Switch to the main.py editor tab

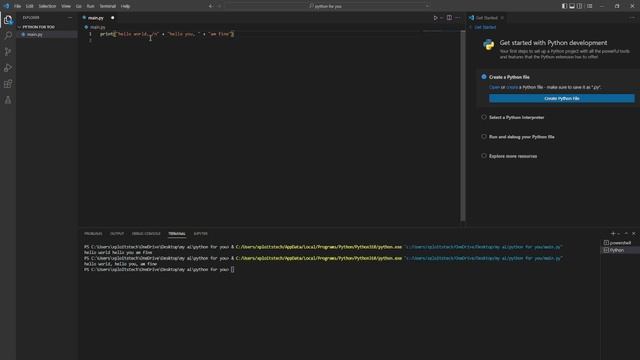click(x=96, y=18)
